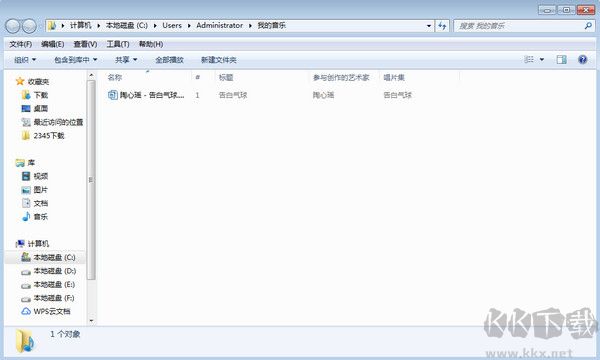The height and width of the screenshot is (360, 600).
Task: Expand the address bar history dropdown arrow
Action: click(429, 26)
